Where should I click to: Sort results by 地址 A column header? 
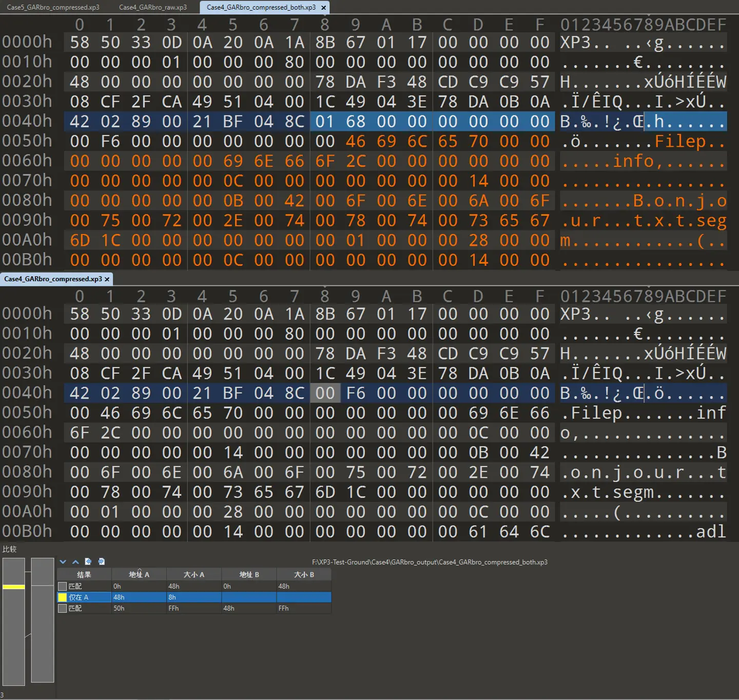click(139, 574)
